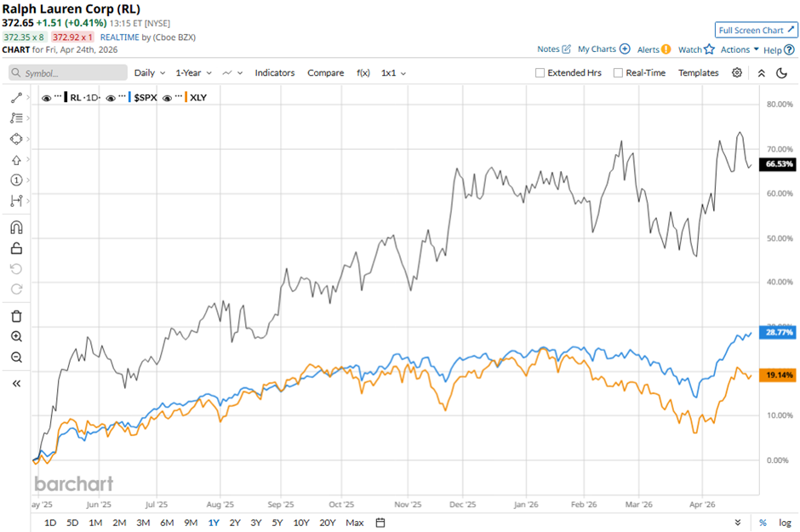This screenshot has width=800, height=532.
Task: Click the Alerts link
Action: click(648, 49)
